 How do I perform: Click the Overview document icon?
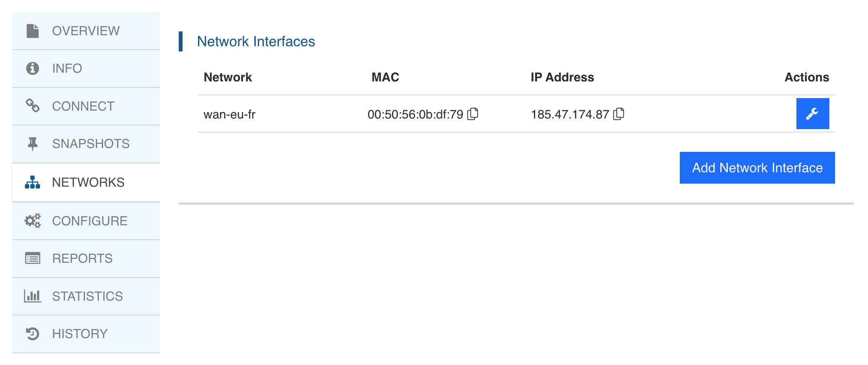[x=33, y=31]
